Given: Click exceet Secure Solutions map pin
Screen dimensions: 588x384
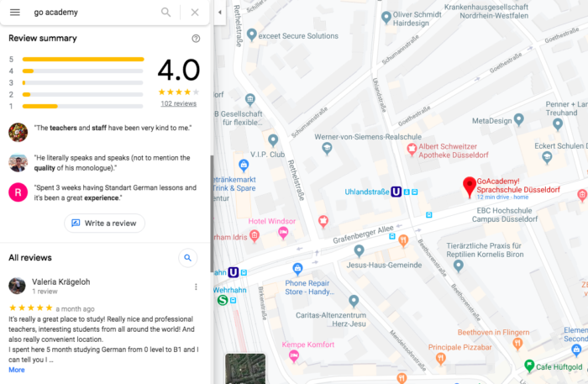Looking at the screenshot, I should 252,35.
